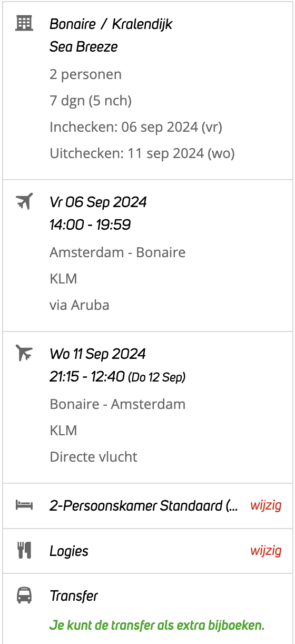Click the green transfer bijboeken message

tap(157, 626)
